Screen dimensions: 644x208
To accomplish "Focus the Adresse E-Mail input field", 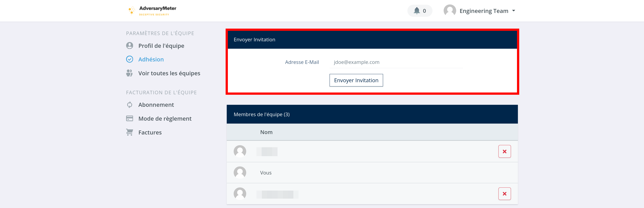I will click(x=396, y=62).
